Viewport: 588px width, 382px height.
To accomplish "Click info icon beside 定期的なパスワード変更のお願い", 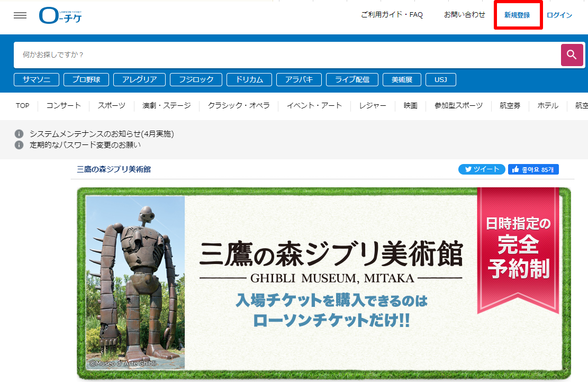I will tap(19, 144).
